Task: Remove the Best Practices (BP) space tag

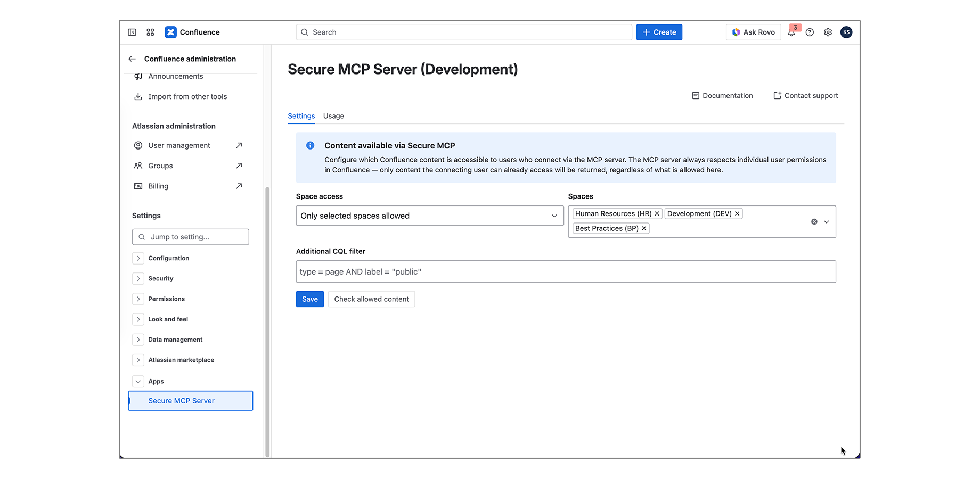Action: tap(644, 228)
